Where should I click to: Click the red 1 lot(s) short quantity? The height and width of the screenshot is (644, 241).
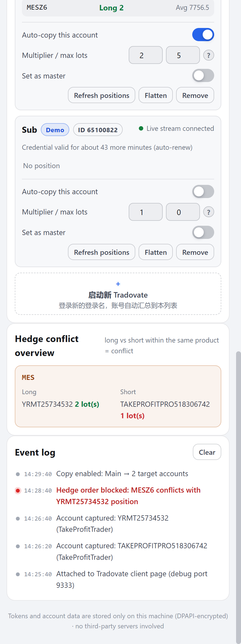tap(133, 416)
